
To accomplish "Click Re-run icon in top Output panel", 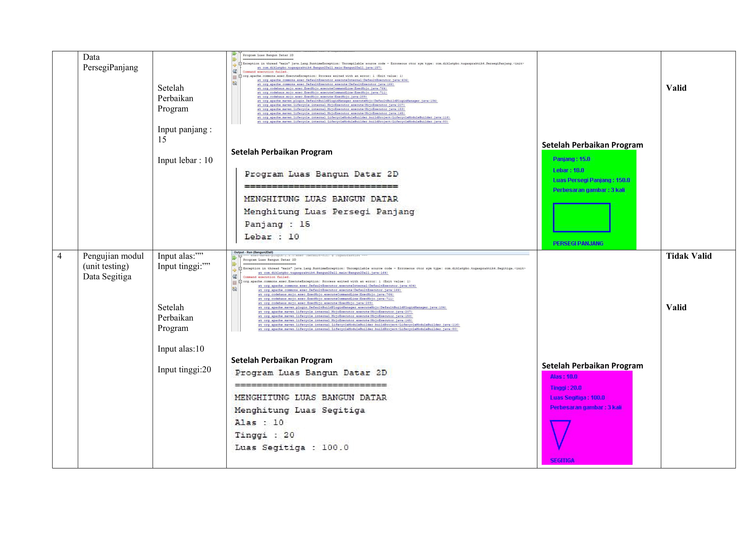I will click(234, 53).
